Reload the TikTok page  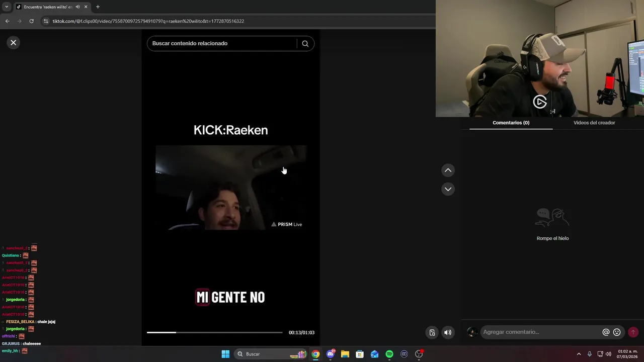pyautogui.click(x=31, y=21)
